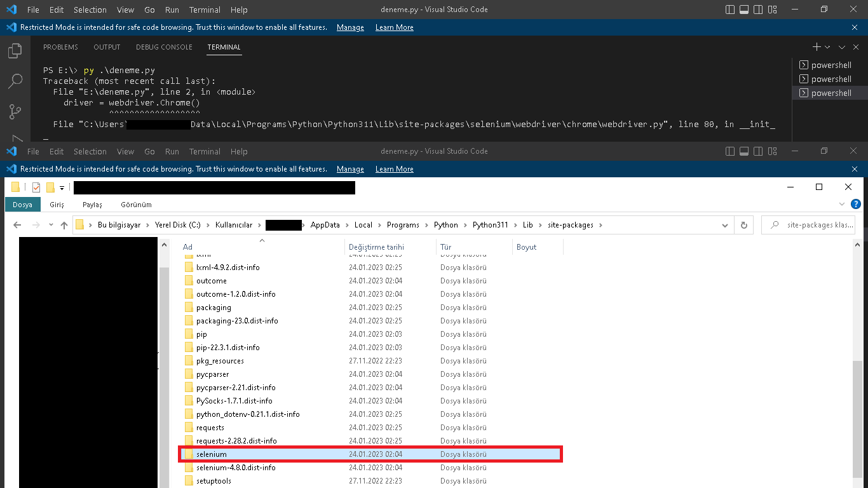Go back with the Explorer back arrow
868x488 pixels.
[x=17, y=225]
